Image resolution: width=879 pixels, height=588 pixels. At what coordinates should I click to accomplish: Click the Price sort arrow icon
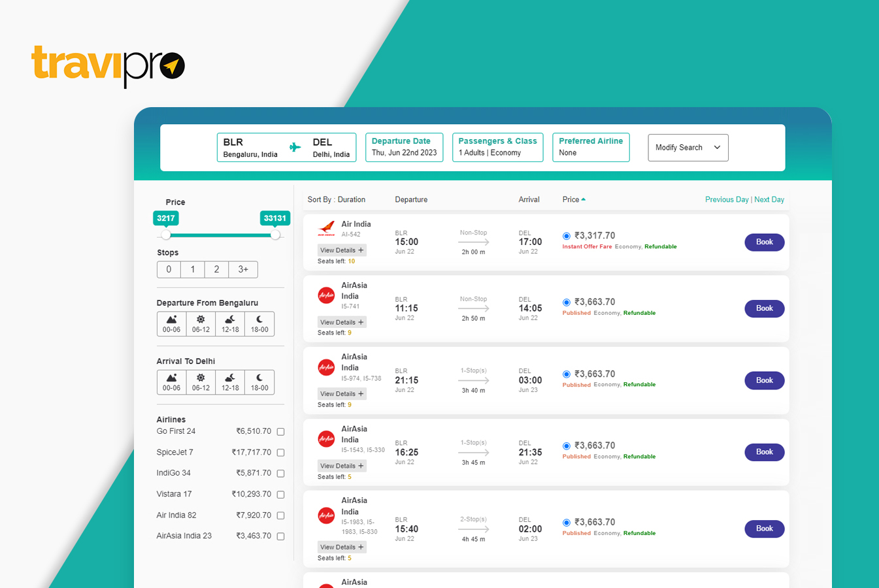[583, 199]
